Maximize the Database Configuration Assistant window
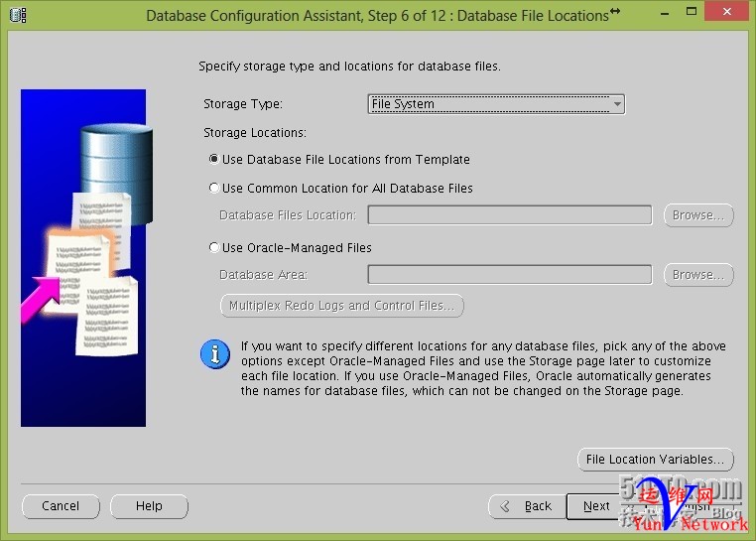756x541 pixels. tap(692, 12)
